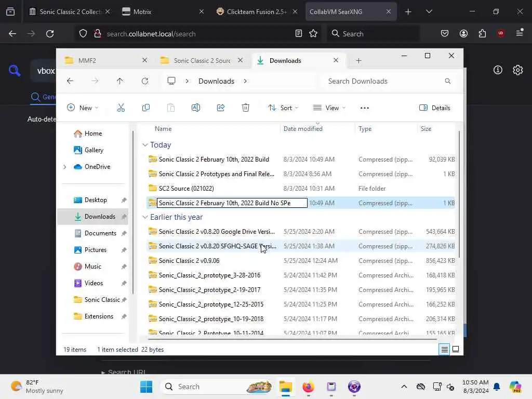This screenshot has height=399, width=532.
Task: Show hidden system tray icons chevron
Action: click(x=404, y=387)
